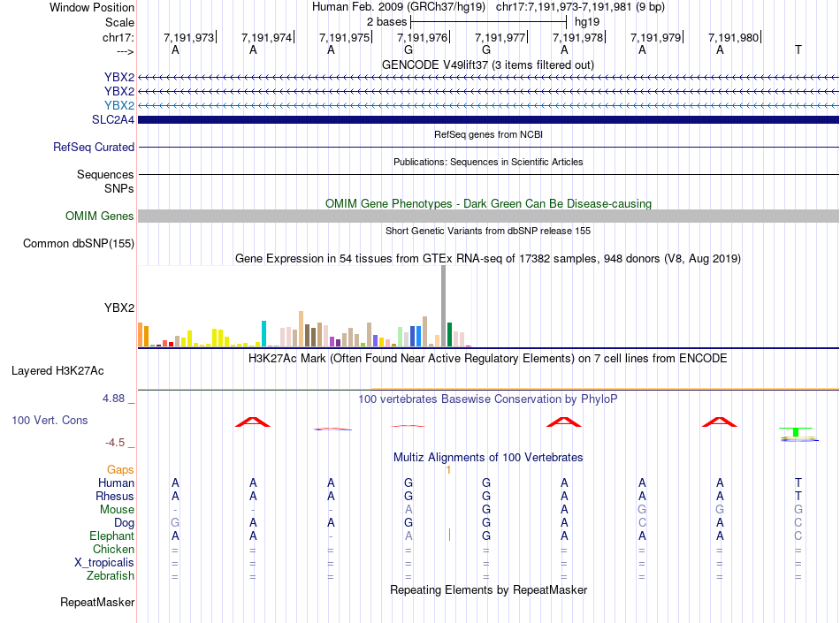Click the tall gray GTEx expression bar
The width and height of the screenshot is (840, 623).
[444, 306]
